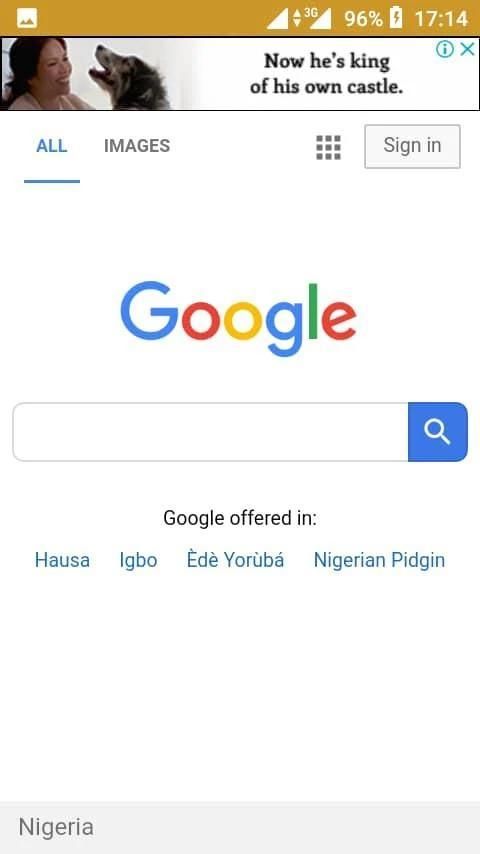
Task: Focus the Google search input field
Action: (210, 432)
